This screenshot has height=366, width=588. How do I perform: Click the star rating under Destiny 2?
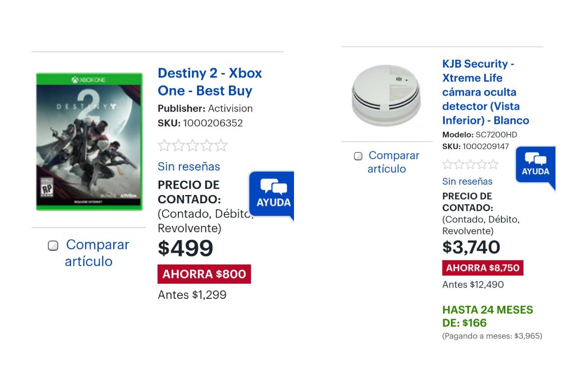coord(193,146)
